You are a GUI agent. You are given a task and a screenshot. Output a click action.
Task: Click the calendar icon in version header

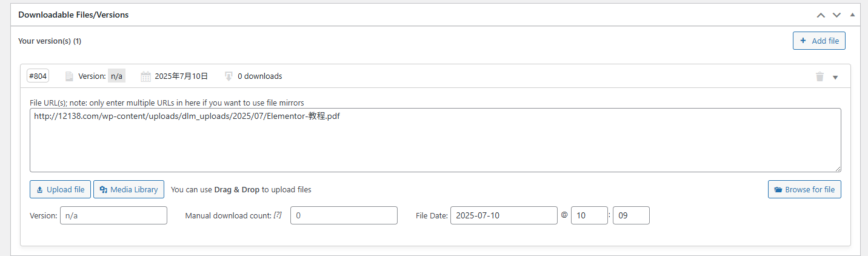(145, 76)
